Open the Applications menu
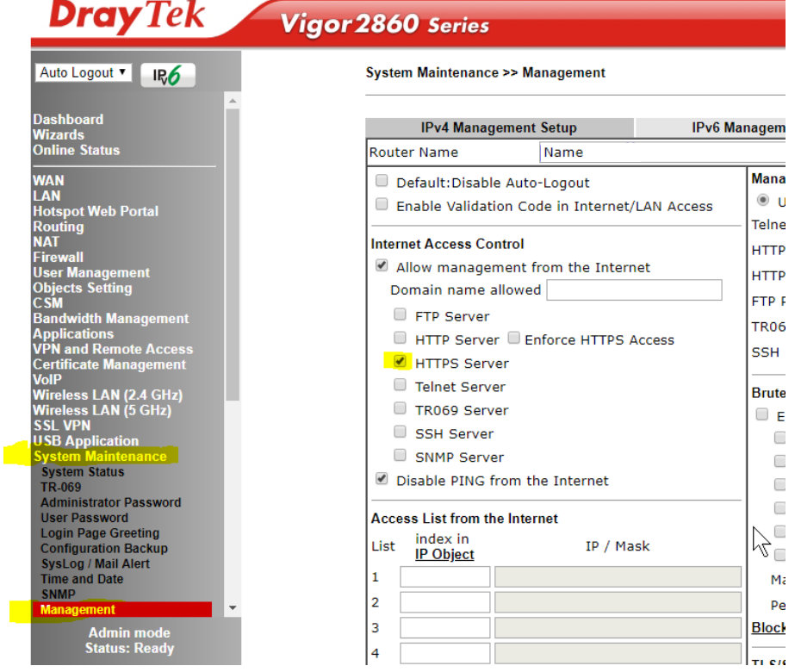Viewport: 795px width, 672px height. tap(73, 333)
